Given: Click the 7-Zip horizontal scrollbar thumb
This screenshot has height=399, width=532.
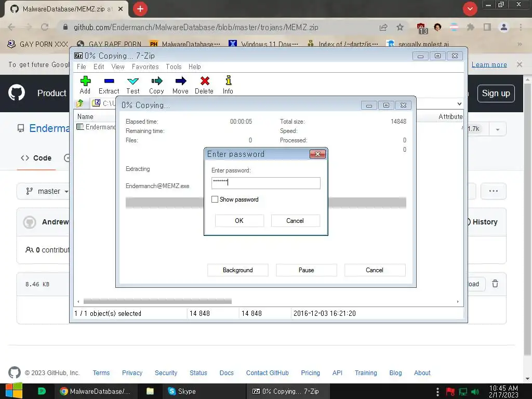Looking at the screenshot, I should 157,301.
